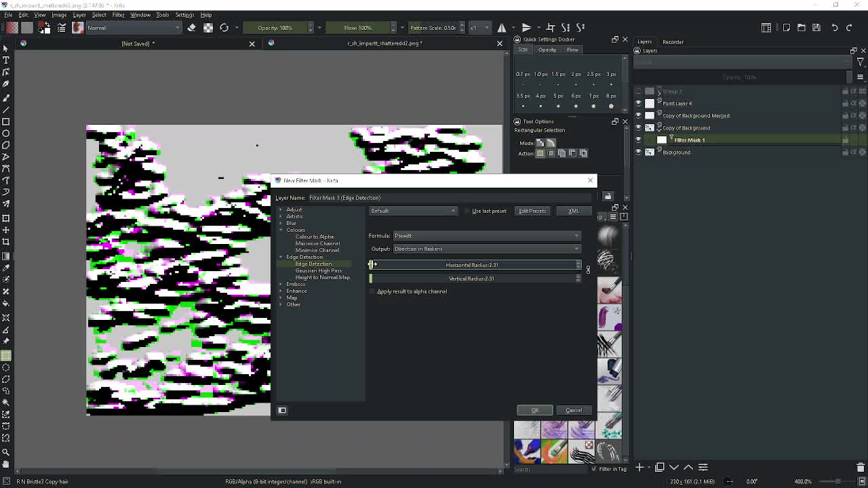Click the Opacity 100% slider in toolbar
The height and width of the screenshot is (488, 868).
click(275, 28)
